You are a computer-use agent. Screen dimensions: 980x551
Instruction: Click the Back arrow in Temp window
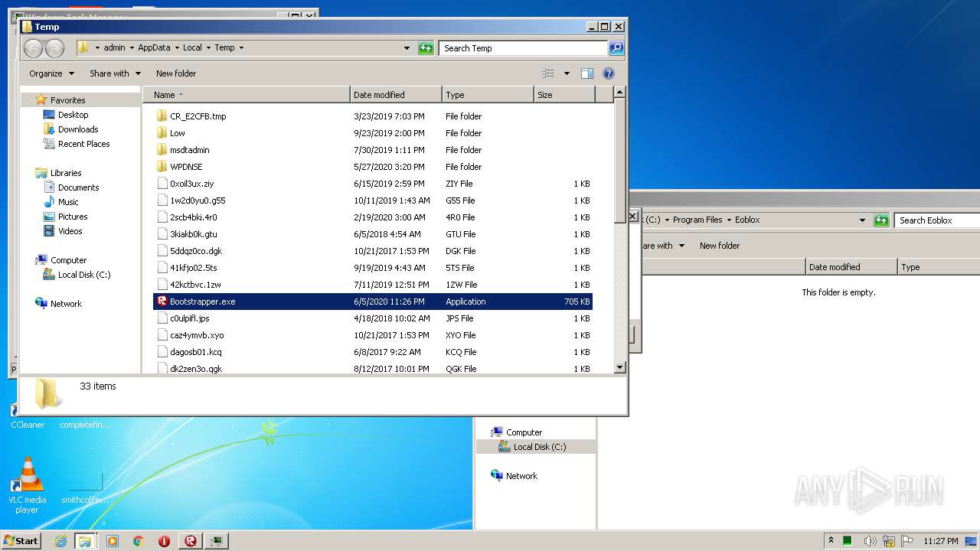point(33,48)
